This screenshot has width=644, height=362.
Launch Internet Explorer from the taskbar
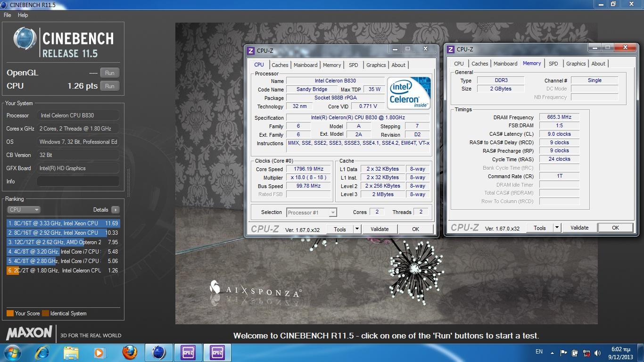tap(42, 352)
